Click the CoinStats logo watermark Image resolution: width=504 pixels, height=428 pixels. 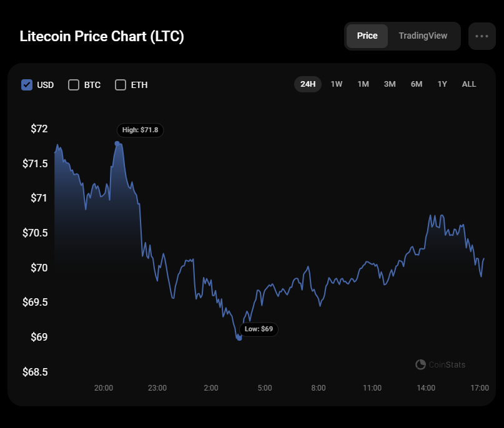point(440,364)
